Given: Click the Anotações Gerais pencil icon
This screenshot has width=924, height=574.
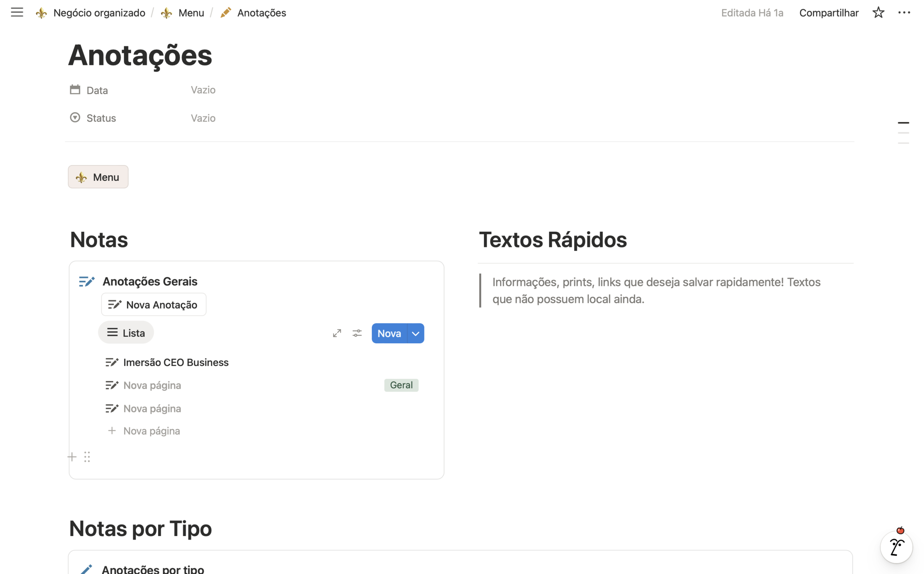Looking at the screenshot, I should [87, 281].
